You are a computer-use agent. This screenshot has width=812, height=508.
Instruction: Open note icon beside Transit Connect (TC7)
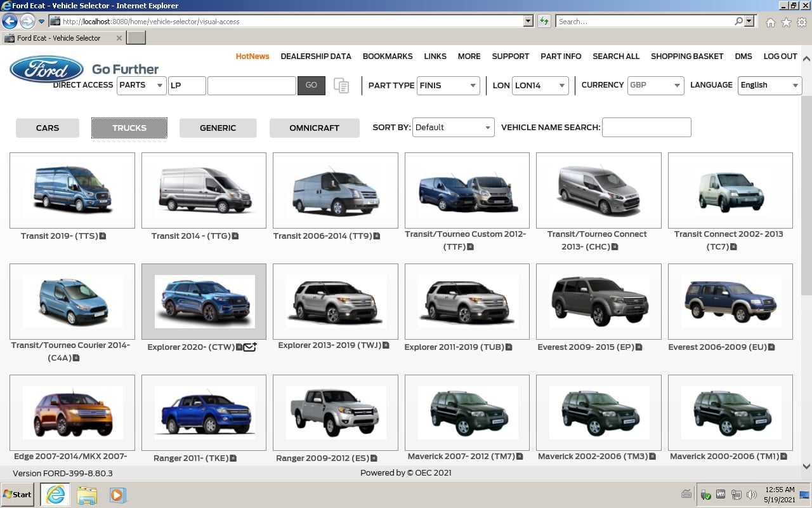tap(733, 247)
